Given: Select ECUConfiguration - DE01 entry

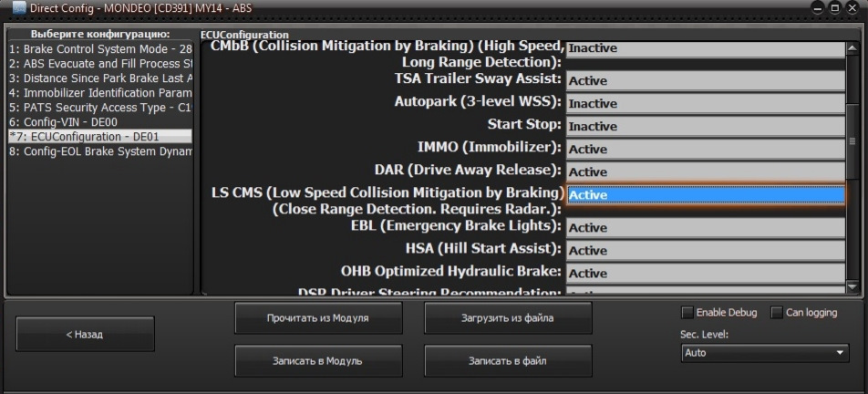Looking at the screenshot, I should [100, 136].
